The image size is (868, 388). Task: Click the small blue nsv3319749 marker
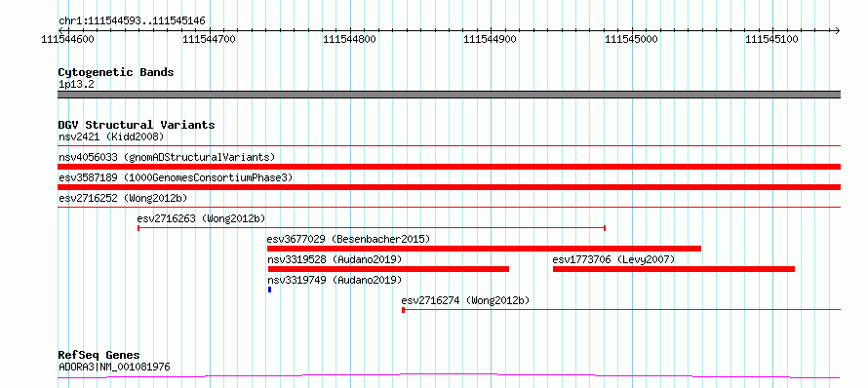coord(269,290)
